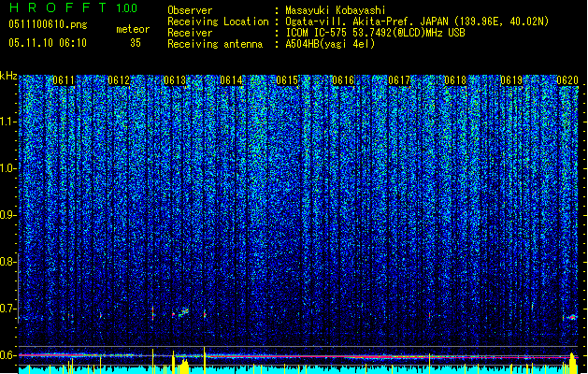Click the 'meteor' label
588x374 pixels.
pos(133,29)
